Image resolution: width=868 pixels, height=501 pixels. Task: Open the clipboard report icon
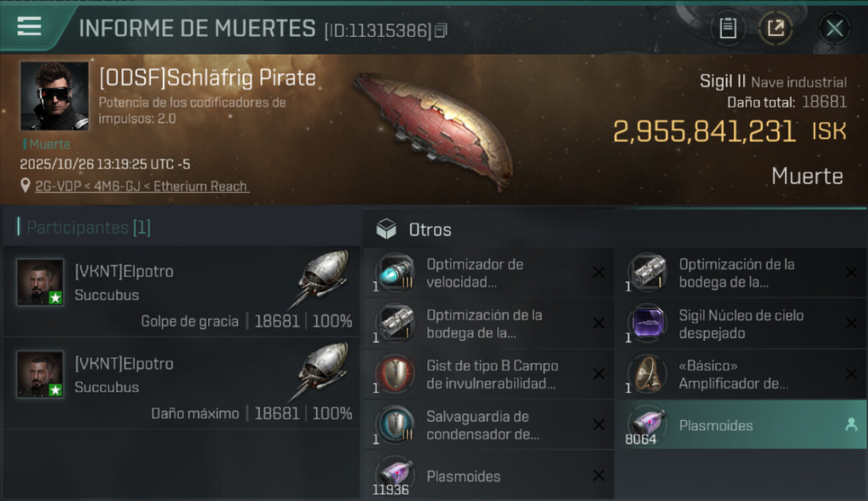728,28
